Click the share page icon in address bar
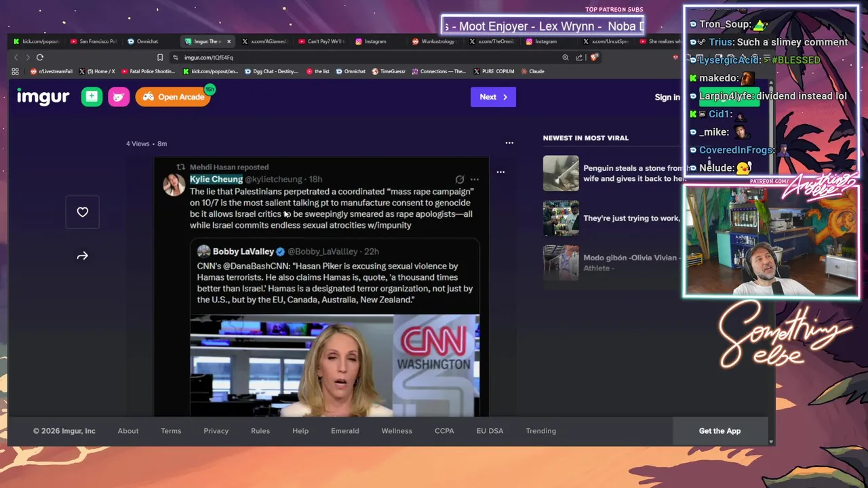Viewport: 868px width, 488px height. 580,58
